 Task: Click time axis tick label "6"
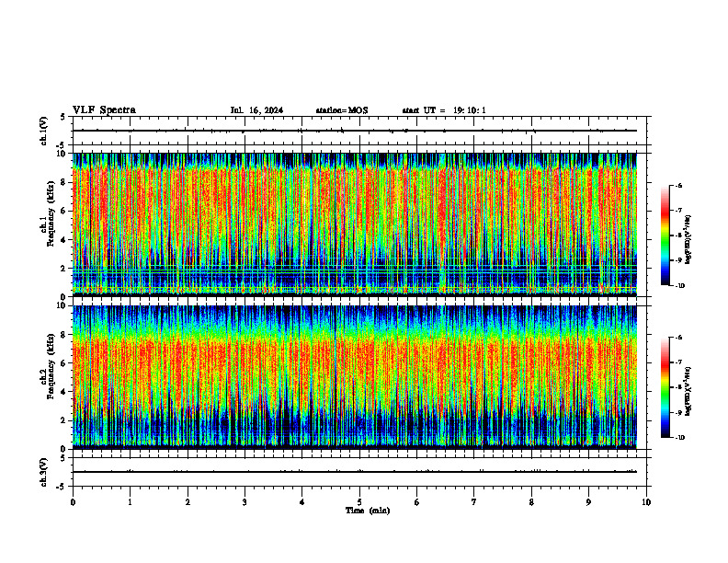point(417,502)
